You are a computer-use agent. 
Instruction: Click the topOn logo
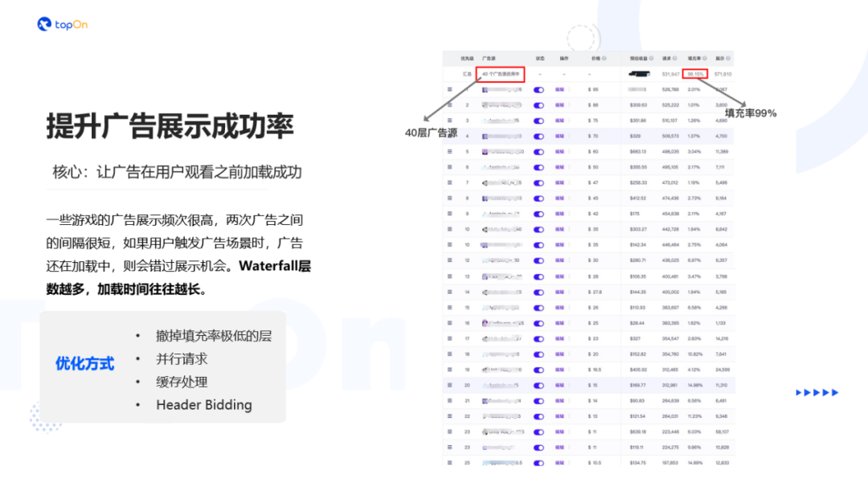coord(62,24)
